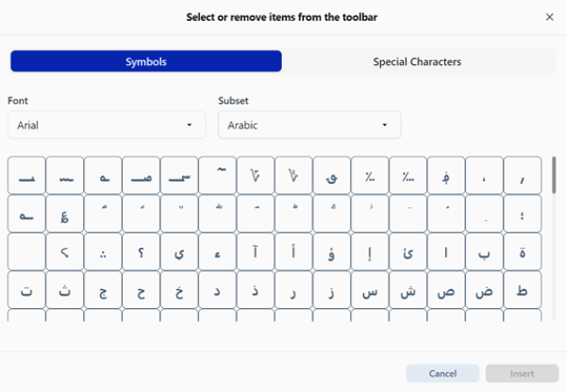This screenshot has width=566, height=392.
Task: Expand the Subset dropdown showing Arabic
Action: click(x=309, y=124)
